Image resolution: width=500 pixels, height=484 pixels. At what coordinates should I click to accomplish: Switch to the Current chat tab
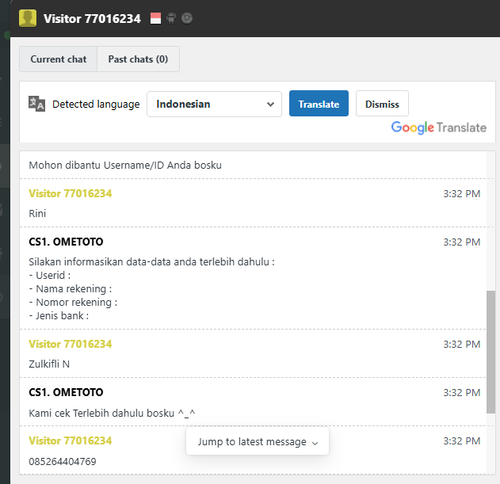coord(58,59)
